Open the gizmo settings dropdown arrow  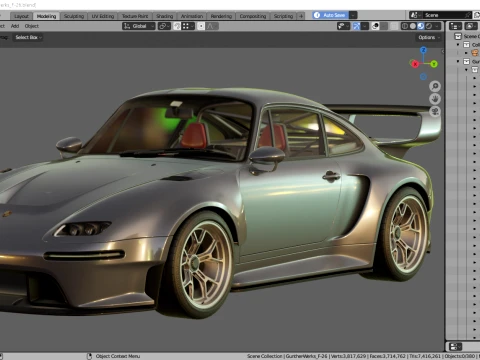tap(365, 26)
